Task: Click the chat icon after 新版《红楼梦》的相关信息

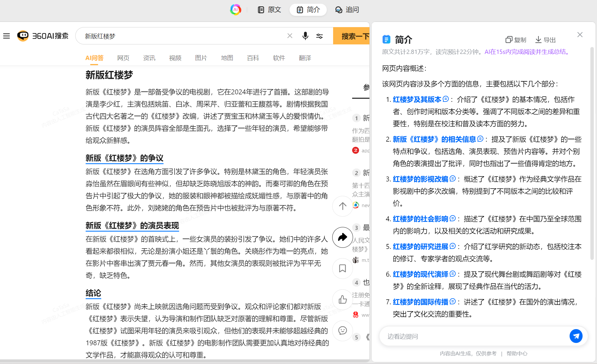Action: pyautogui.click(x=480, y=139)
